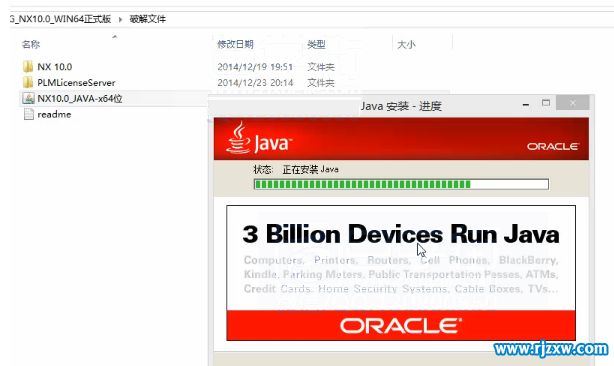Image resolution: width=614 pixels, height=366 pixels.
Task: Sort files by 类型 column header
Action: (316, 45)
